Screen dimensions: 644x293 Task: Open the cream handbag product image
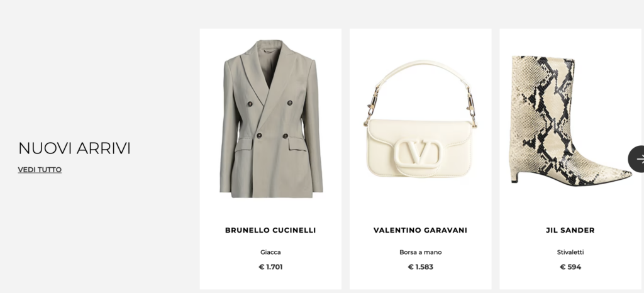(421, 119)
